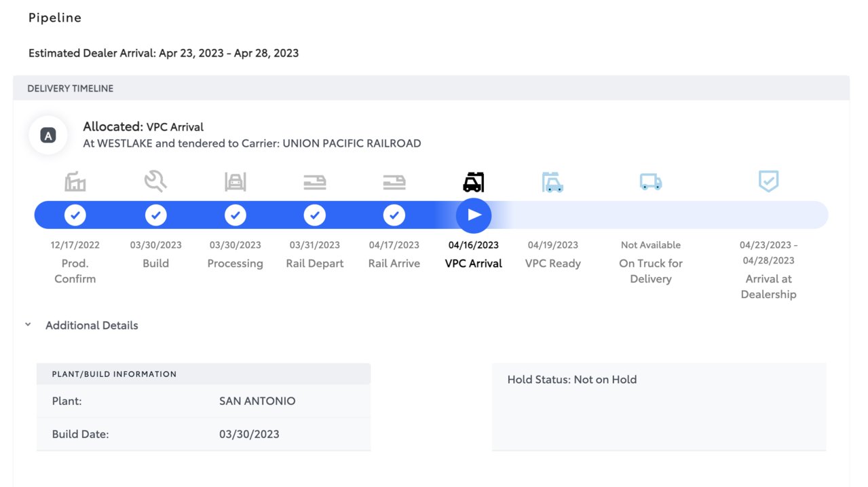This screenshot has width=868, height=487.
Task: Click the Plant/Build Information header
Action: [204, 374]
